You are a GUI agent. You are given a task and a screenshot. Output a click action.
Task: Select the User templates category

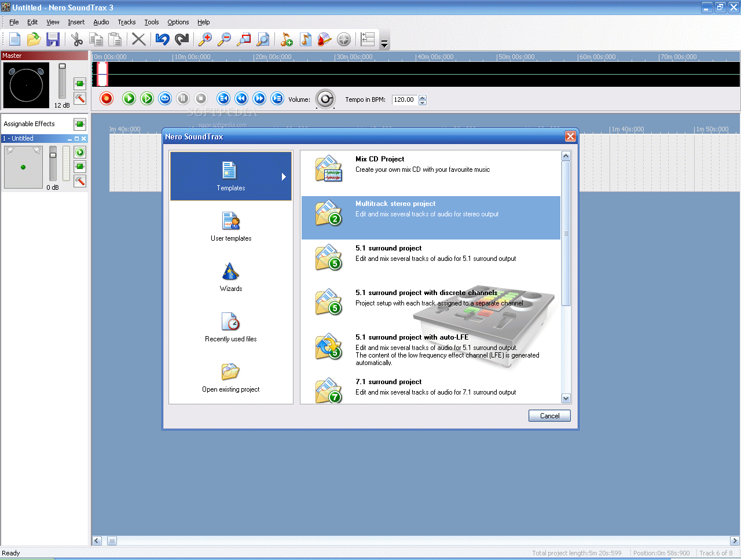[x=231, y=227]
